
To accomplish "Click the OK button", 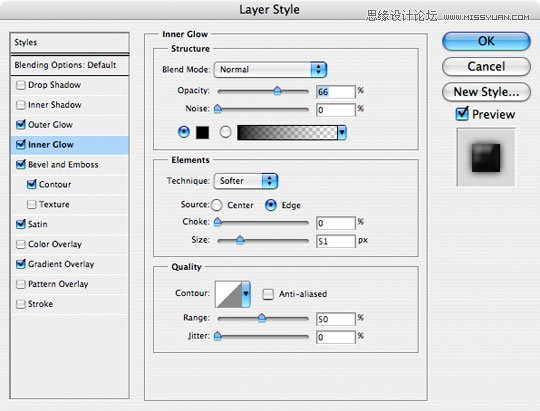I will coord(486,41).
